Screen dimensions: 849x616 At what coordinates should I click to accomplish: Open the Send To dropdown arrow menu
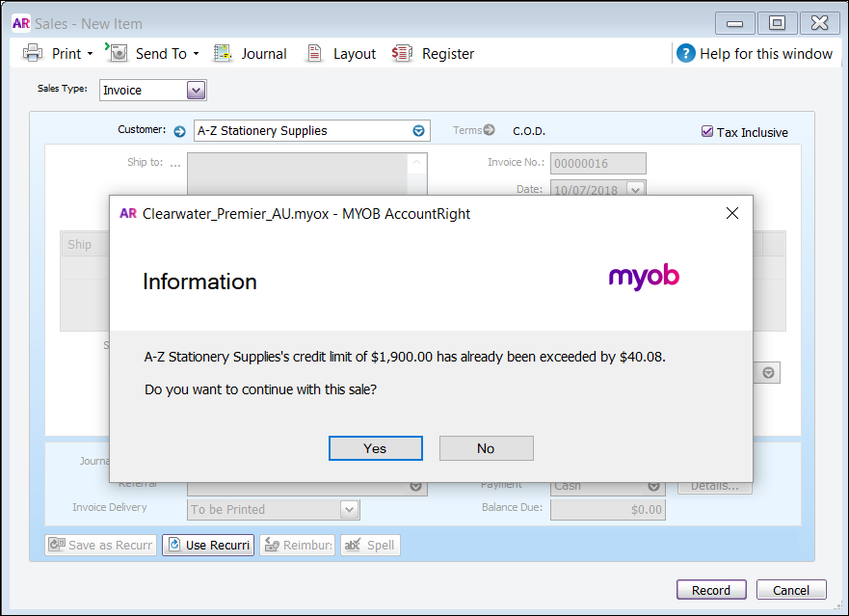tap(196, 54)
